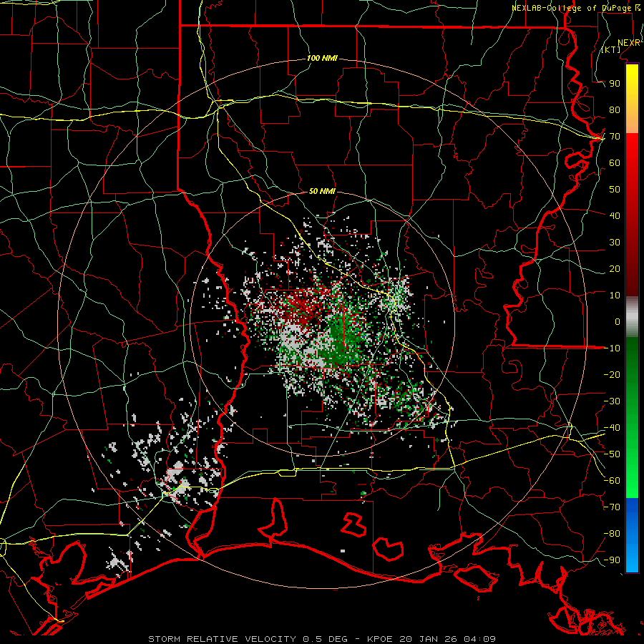
Task: Click the 40 value on velocity scale
Action: [615, 215]
